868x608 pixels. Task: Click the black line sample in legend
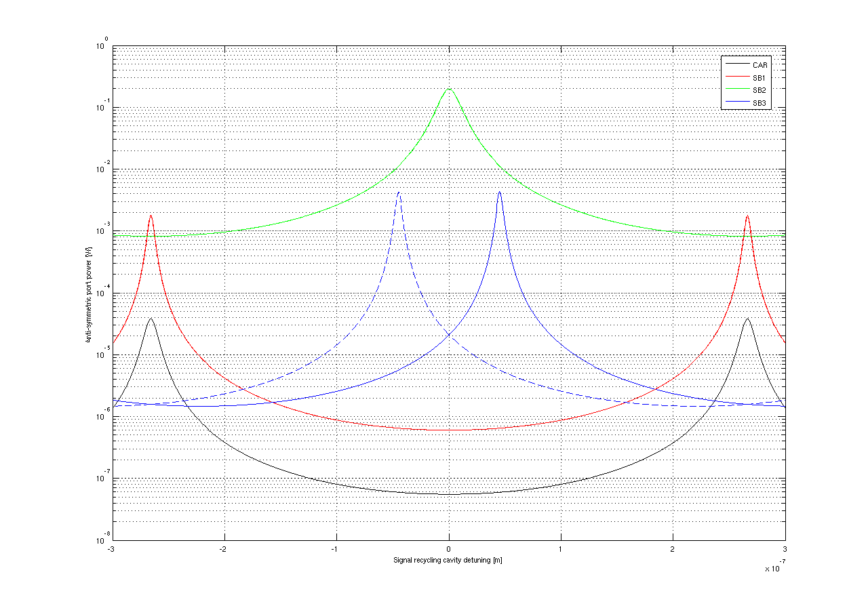[736, 65]
